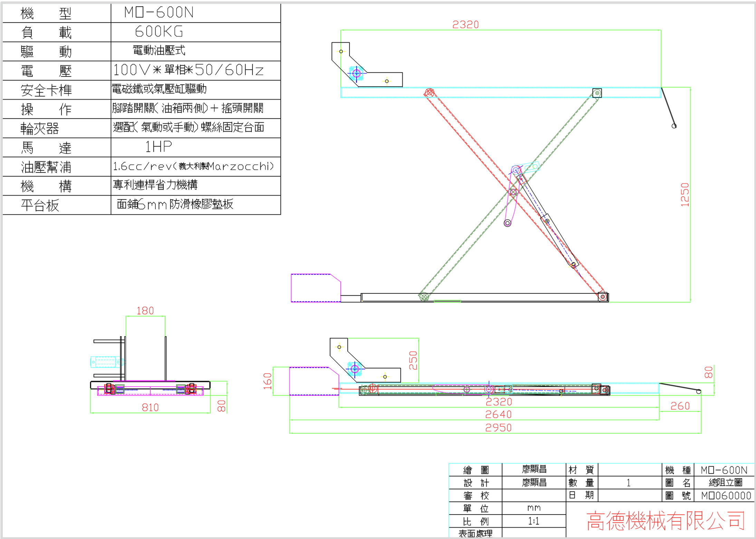Select the 100V voltage specification cell
This screenshot has width=756, height=539.
coord(196,70)
